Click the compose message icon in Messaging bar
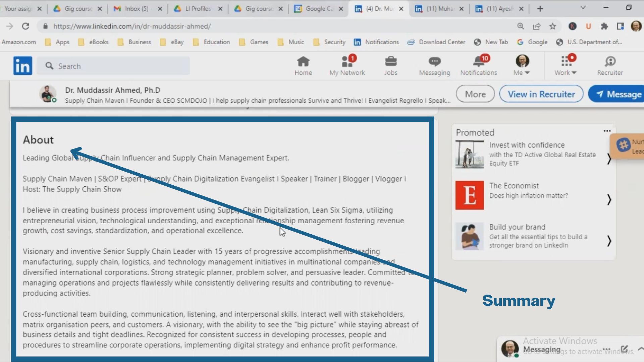Viewport: 644px width, 362px height. 624,349
